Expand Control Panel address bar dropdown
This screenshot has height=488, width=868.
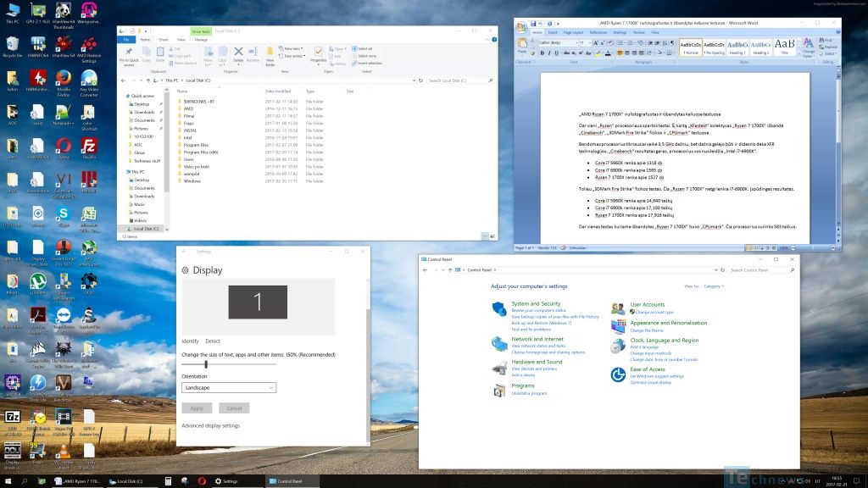coord(715,270)
